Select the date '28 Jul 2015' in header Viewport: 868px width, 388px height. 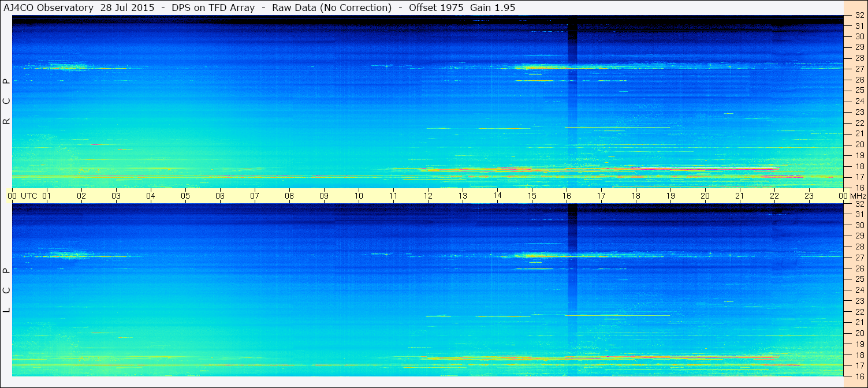(x=127, y=8)
